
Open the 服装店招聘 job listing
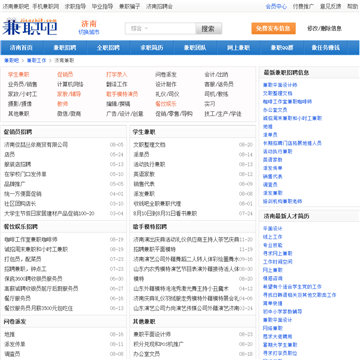(17, 164)
